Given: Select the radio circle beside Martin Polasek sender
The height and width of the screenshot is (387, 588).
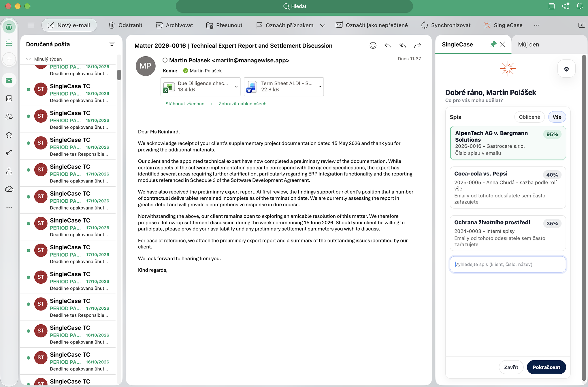Looking at the screenshot, I should (165, 60).
